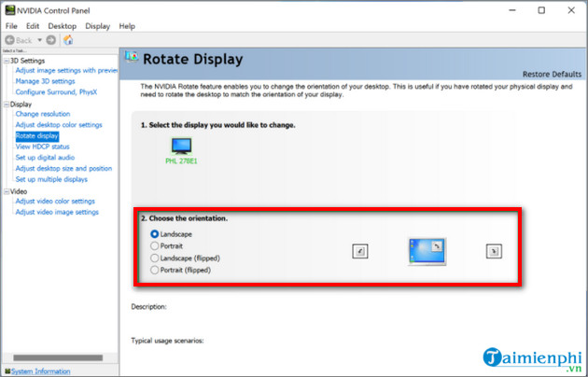Select the Landscape radio button

(154, 234)
